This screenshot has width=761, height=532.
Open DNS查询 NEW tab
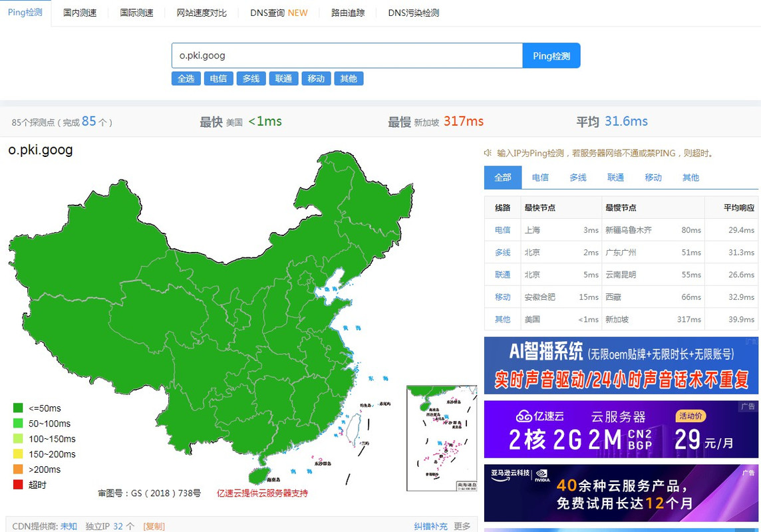point(279,13)
